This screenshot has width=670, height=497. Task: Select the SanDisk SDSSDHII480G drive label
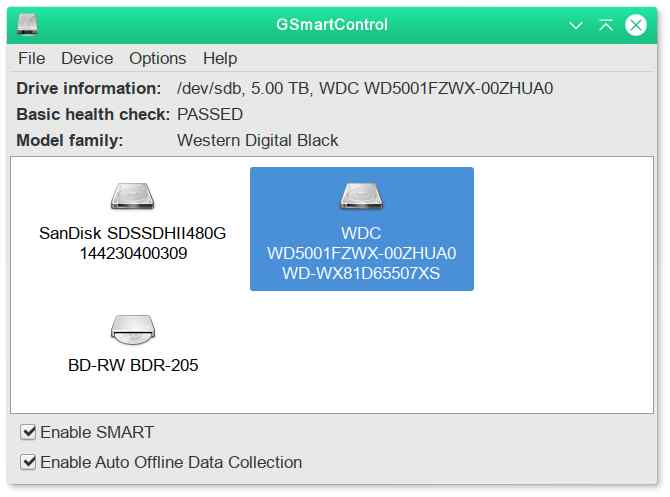click(x=133, y=233)
